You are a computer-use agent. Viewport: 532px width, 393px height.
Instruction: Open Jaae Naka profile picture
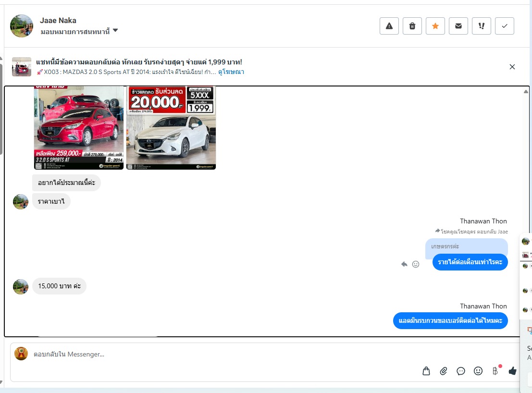(x=21, y=26)
